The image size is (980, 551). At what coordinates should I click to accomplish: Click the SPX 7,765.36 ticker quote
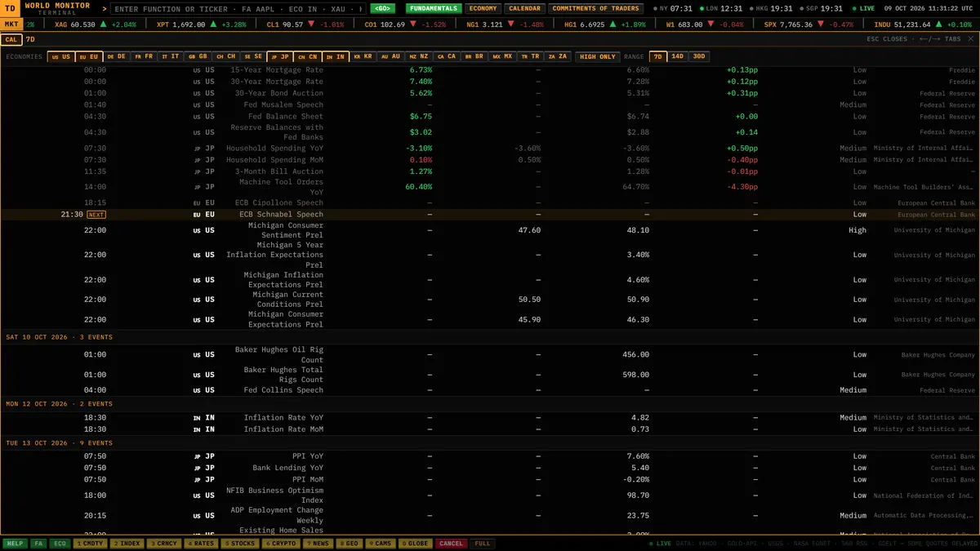(x=808, y=24)
